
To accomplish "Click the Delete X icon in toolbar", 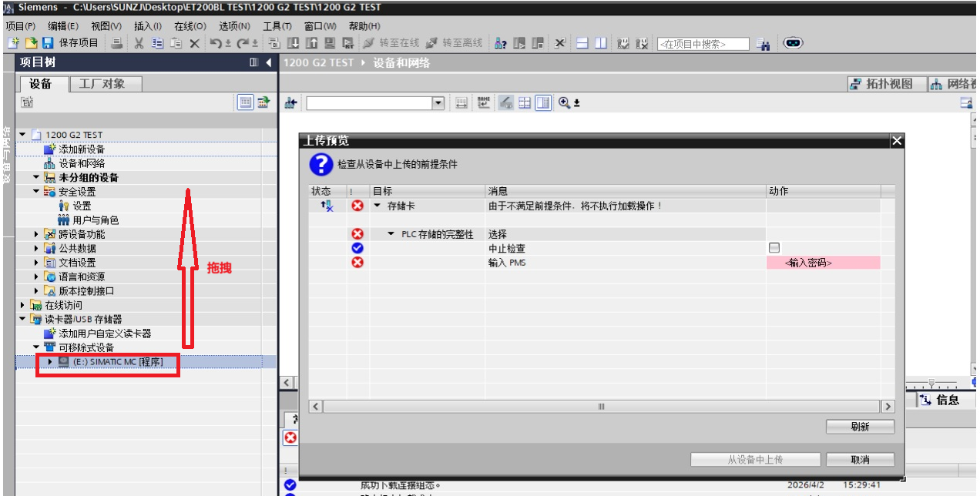I will (x=194, y=43).
